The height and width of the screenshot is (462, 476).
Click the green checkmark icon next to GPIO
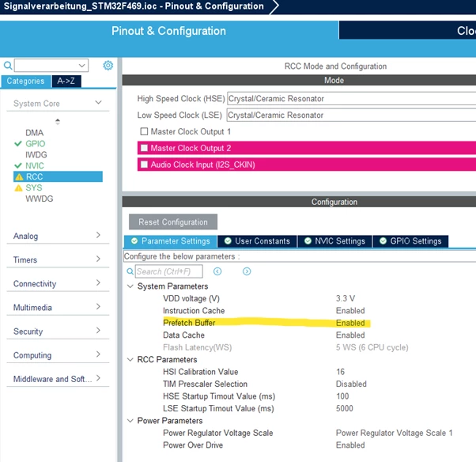click(18, 143)
